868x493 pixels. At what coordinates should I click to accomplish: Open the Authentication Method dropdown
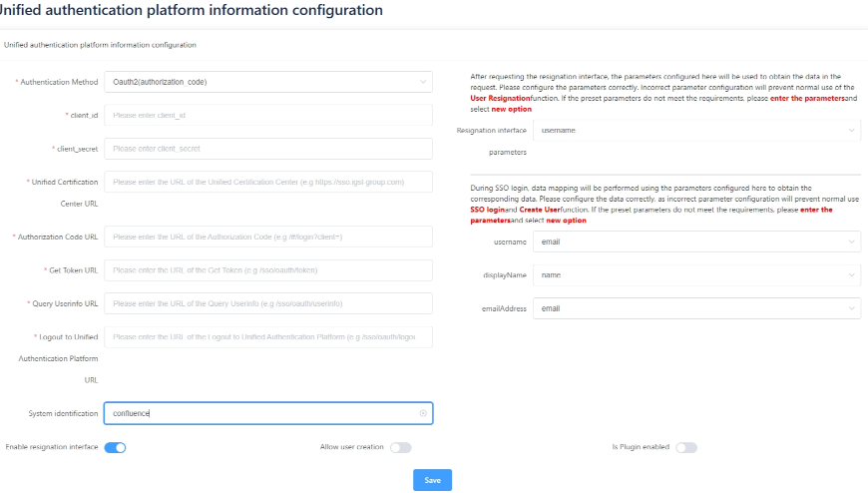(x=267, y=81)
